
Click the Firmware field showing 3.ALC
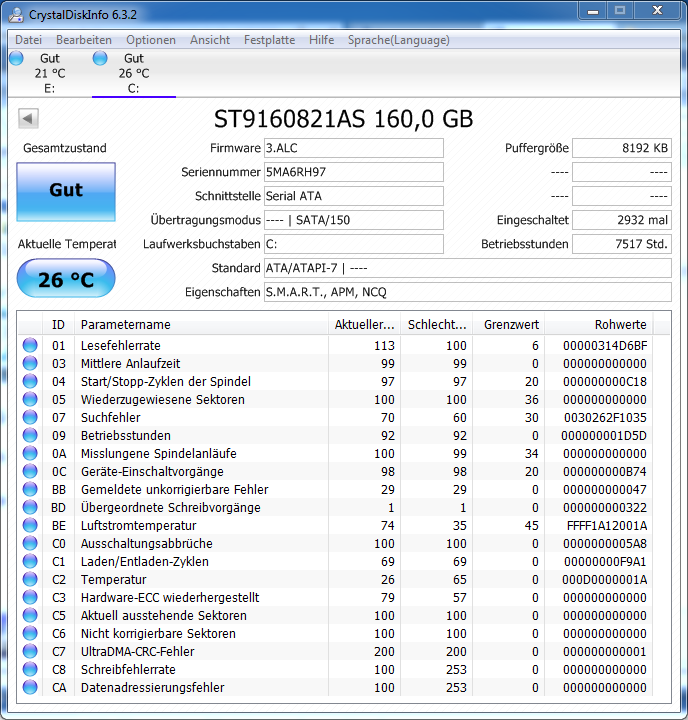click(354, 148)
